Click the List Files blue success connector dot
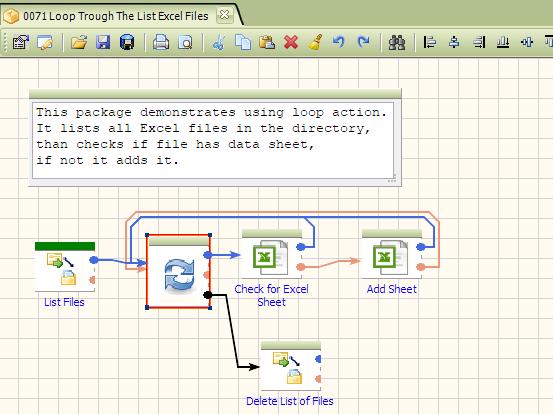This screenshot has width=553, height=414. (x=93, y=260)
